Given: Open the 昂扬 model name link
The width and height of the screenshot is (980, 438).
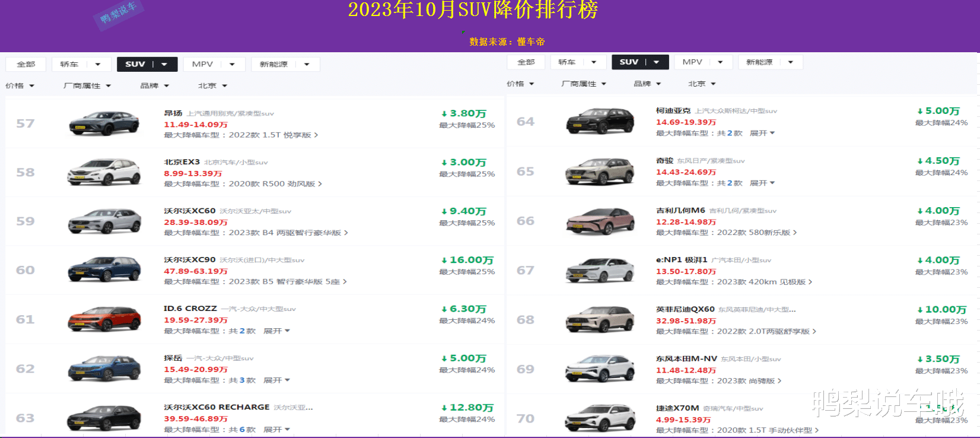Looking at the screenshot, I should [173, 113].
